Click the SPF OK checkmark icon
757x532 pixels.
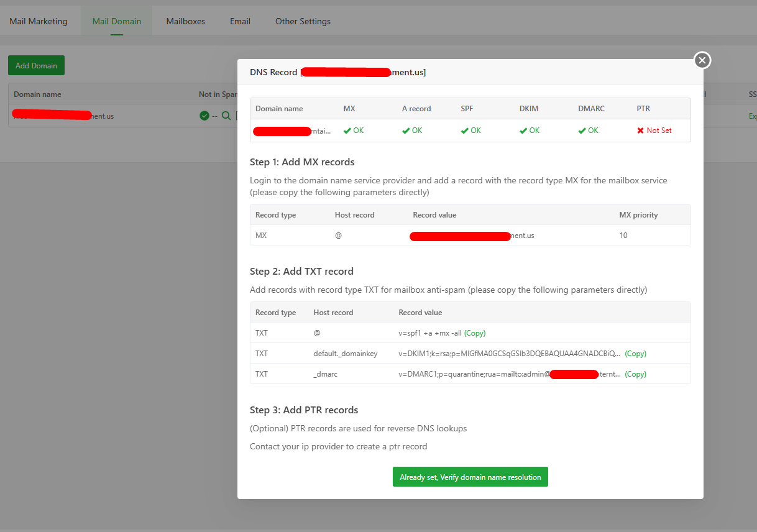click(465, 131)
